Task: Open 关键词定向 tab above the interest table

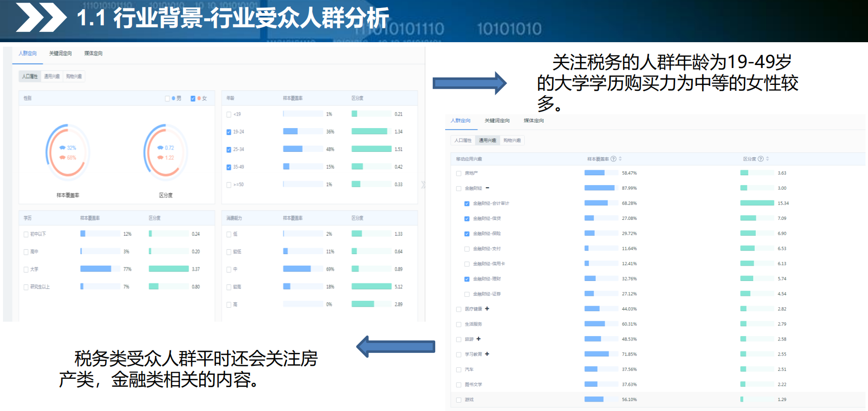Action: click(x=497, y=121)
